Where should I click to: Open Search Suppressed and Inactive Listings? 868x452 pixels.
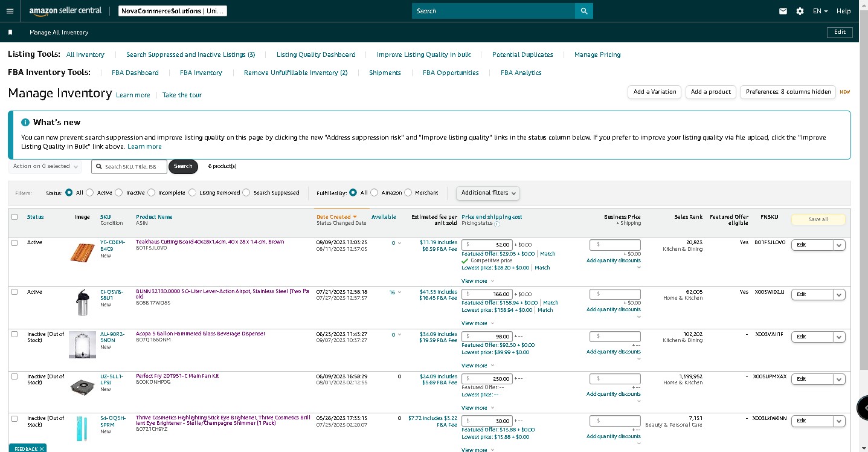190,54
